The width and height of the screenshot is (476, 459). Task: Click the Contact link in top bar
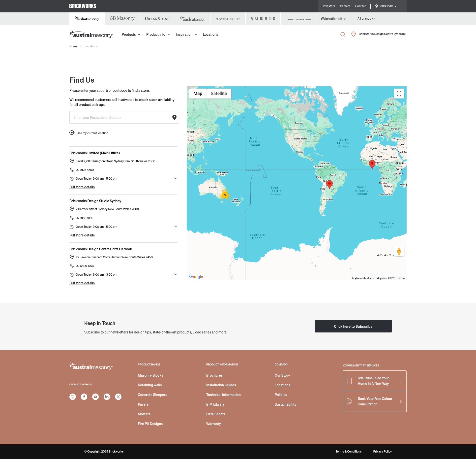360,6
